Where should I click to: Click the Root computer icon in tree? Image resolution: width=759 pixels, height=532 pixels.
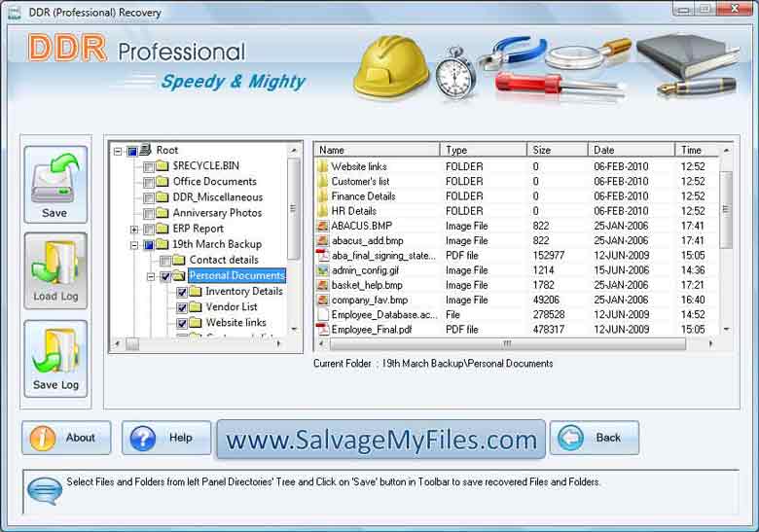point(145,150)
